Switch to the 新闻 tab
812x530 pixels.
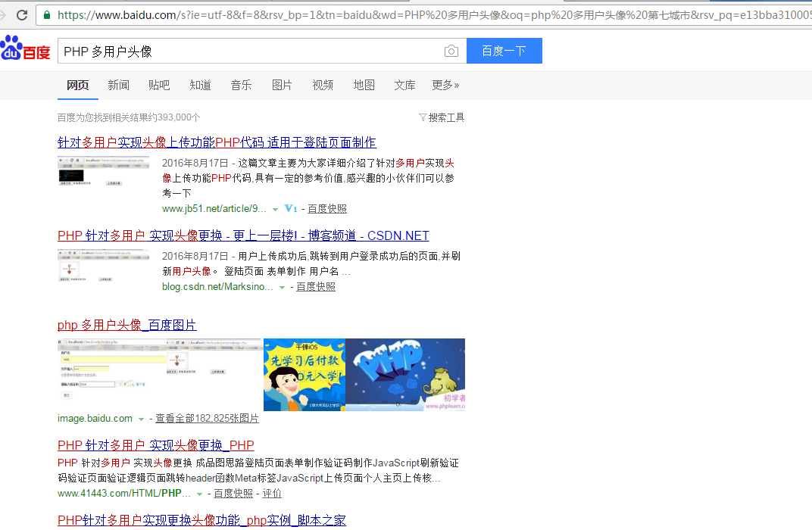(x=119, y=85)
